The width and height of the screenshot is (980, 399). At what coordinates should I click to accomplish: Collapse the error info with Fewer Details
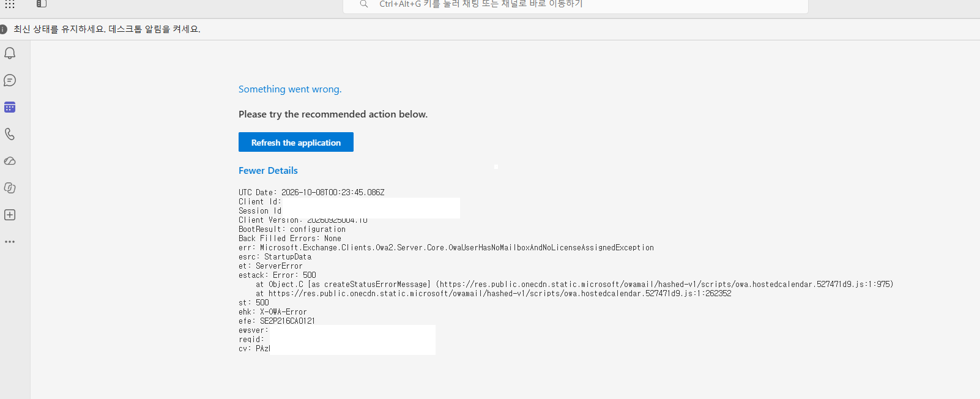268,171
